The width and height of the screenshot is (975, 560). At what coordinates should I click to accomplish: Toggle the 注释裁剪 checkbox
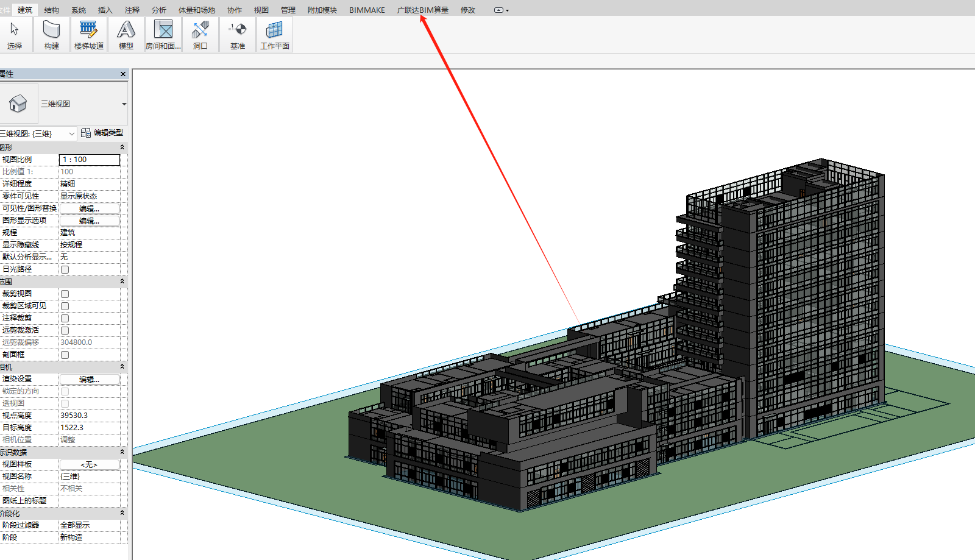click(65, 318)
